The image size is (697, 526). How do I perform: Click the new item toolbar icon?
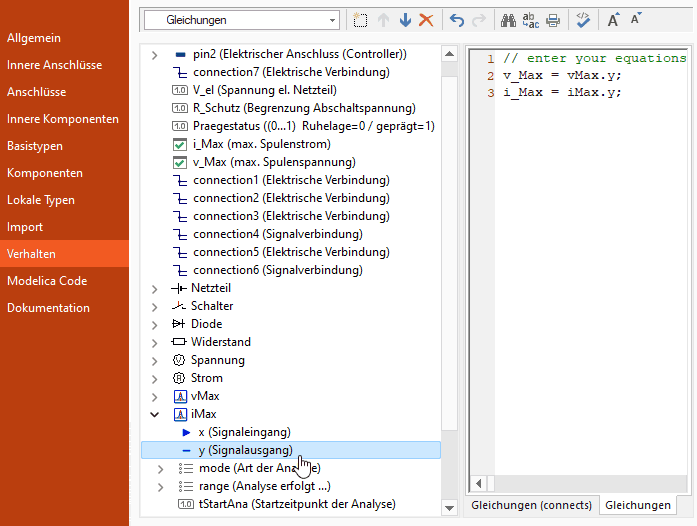point(361,20)
